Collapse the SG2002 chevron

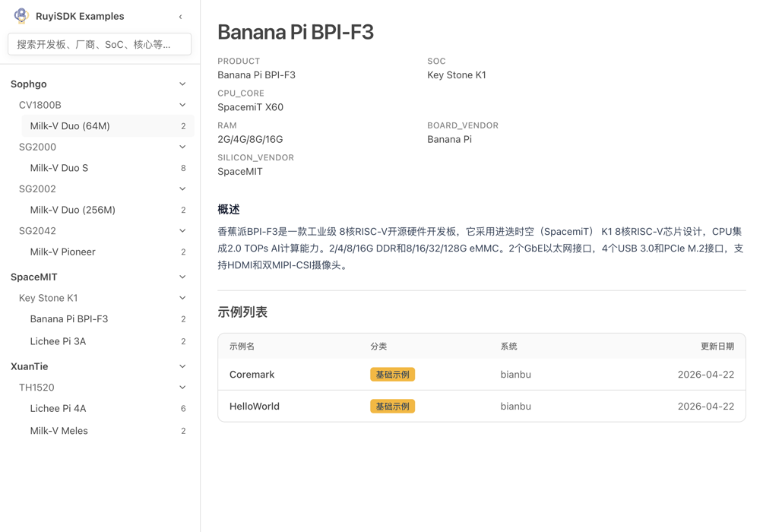click(x=182, y=188)
